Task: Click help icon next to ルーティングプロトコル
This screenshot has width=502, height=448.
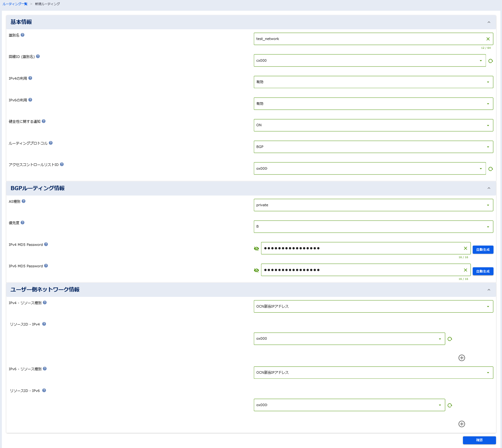Action: pos(51,143)
